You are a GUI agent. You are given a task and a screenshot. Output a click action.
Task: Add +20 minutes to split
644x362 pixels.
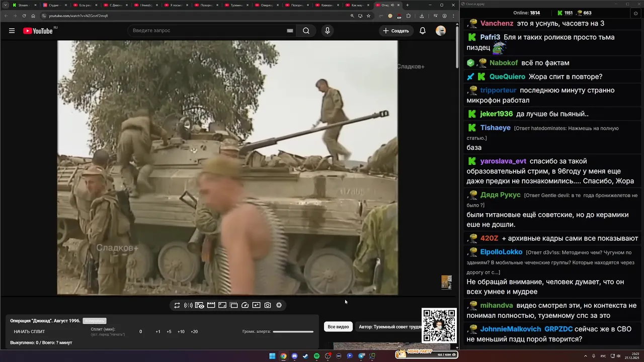(194, 332)
